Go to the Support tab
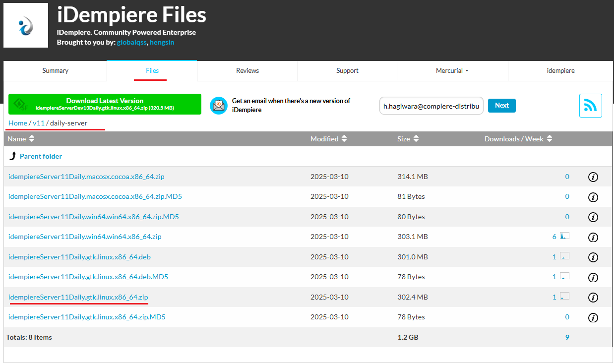614x364 pixels. click(347, 70)
